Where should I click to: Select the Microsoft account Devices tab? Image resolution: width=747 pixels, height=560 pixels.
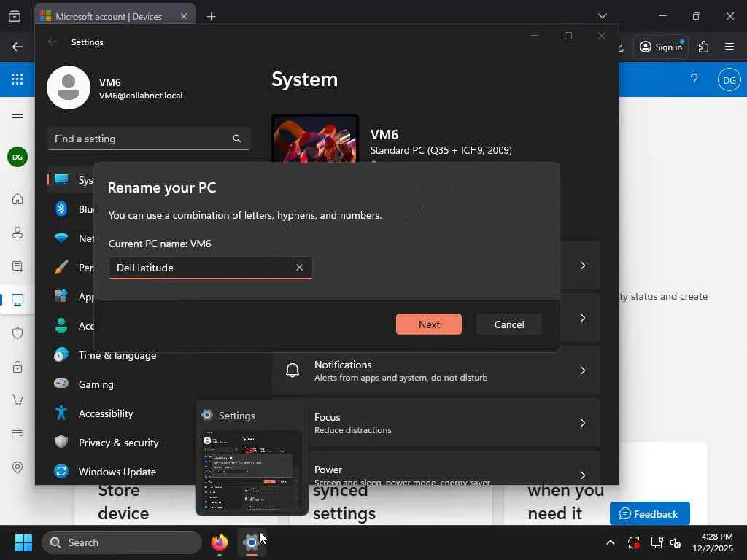point(115,16)
